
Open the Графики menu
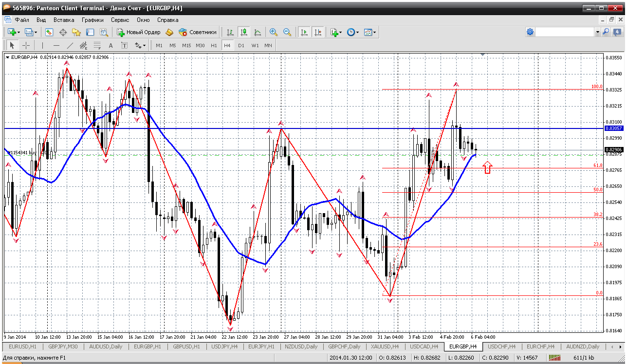pos(92,20)
